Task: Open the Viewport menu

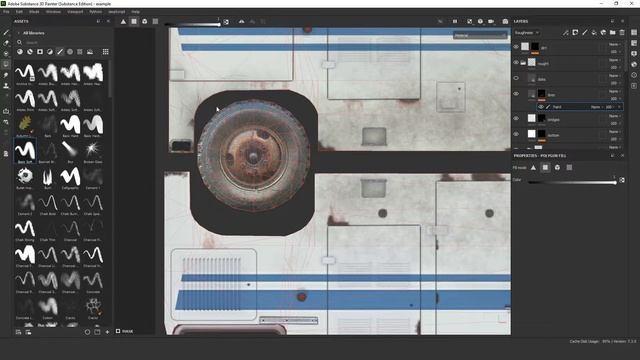Action: pos(75,12)
